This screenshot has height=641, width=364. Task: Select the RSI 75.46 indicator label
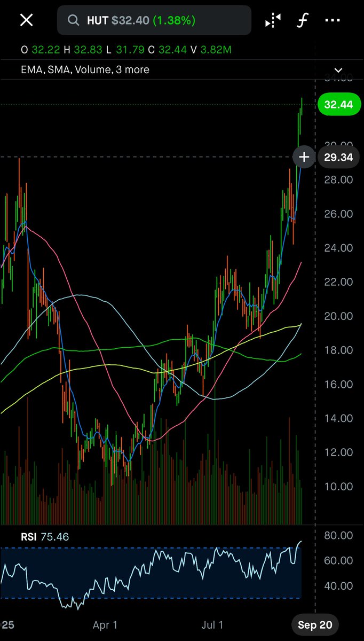coord(45,537)
